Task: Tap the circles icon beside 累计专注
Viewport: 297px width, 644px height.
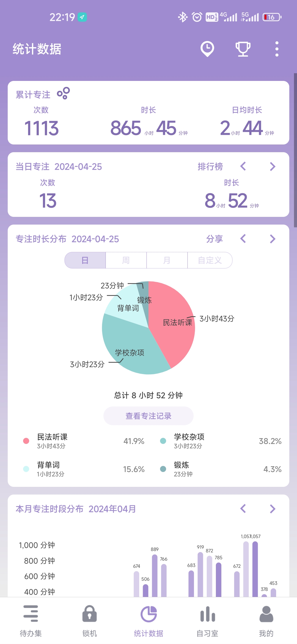Action: (63, 94)
